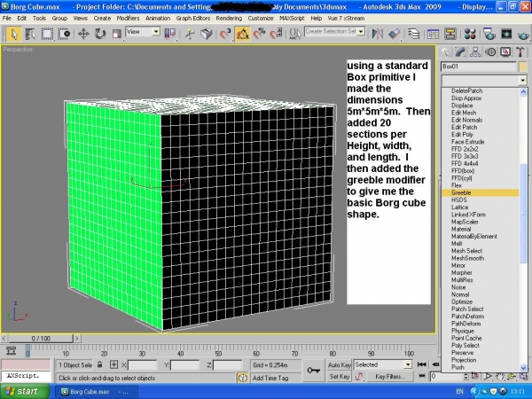Click Select and Manipulate icon

pyautogui.click(x=190, y=34)
